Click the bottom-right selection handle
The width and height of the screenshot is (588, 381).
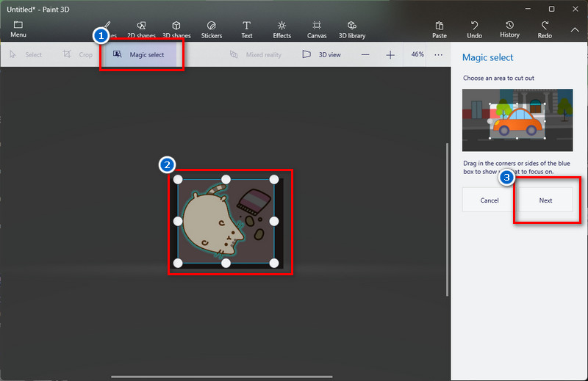274,264
